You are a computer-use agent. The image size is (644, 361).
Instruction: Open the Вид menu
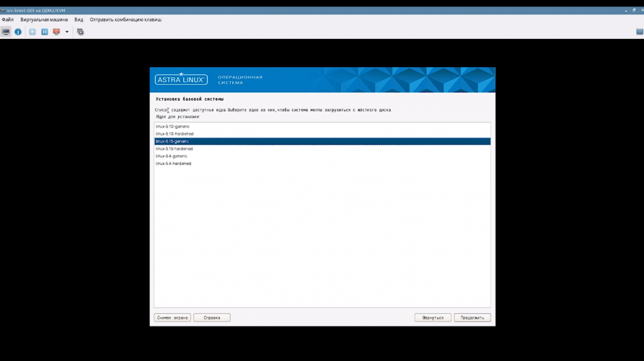[x=79, y=19]
